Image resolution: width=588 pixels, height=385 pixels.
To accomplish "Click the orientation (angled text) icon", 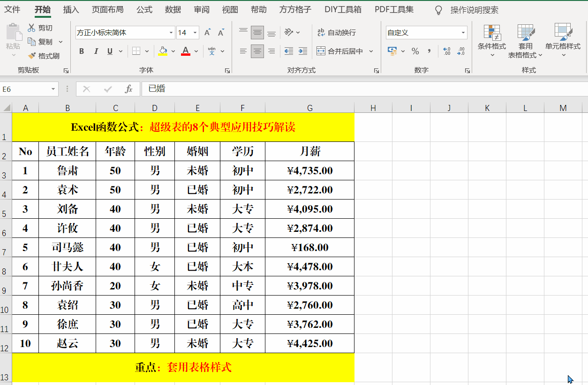I will pos(289,32).
